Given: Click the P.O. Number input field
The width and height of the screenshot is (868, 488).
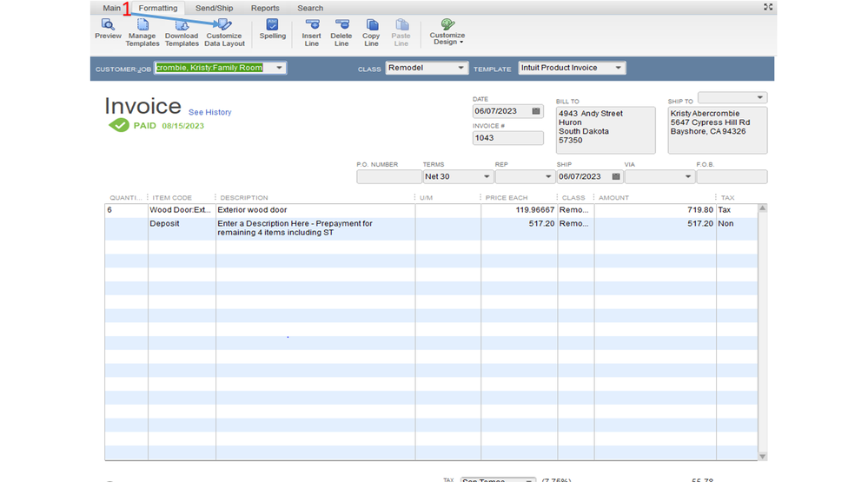Looking at the screenshot, I should point(388,177).
